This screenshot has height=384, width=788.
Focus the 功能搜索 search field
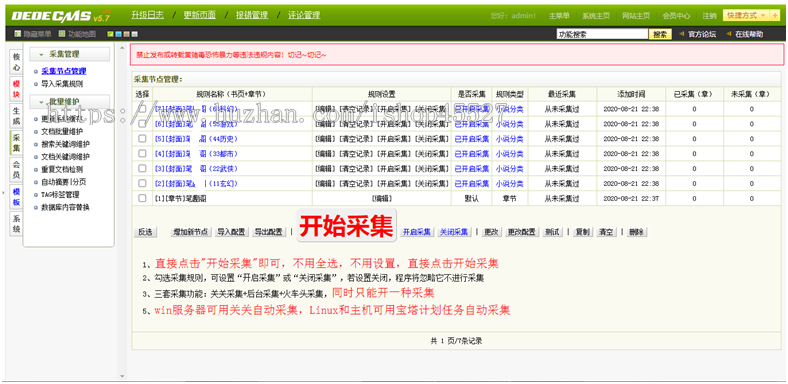tap(602, 34)
